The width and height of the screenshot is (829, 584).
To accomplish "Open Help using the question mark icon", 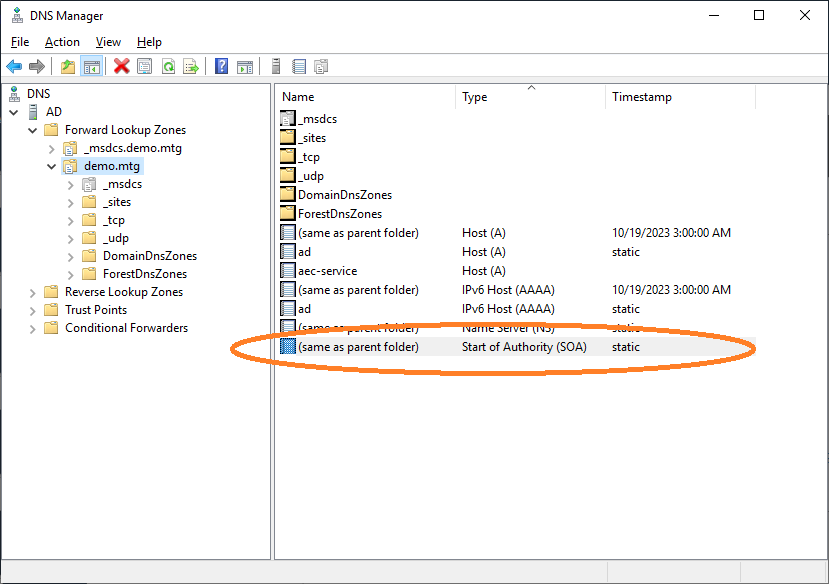I will click(221, 67).
